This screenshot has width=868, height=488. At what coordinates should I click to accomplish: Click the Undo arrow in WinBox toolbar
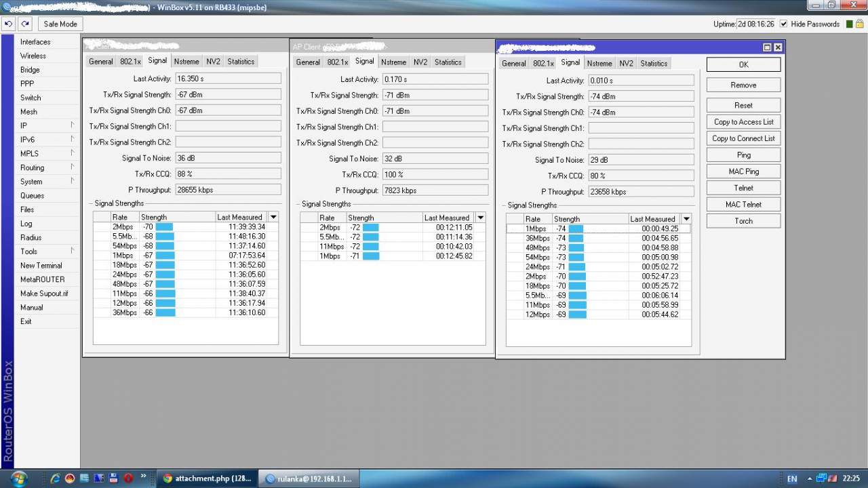[8, 24]
